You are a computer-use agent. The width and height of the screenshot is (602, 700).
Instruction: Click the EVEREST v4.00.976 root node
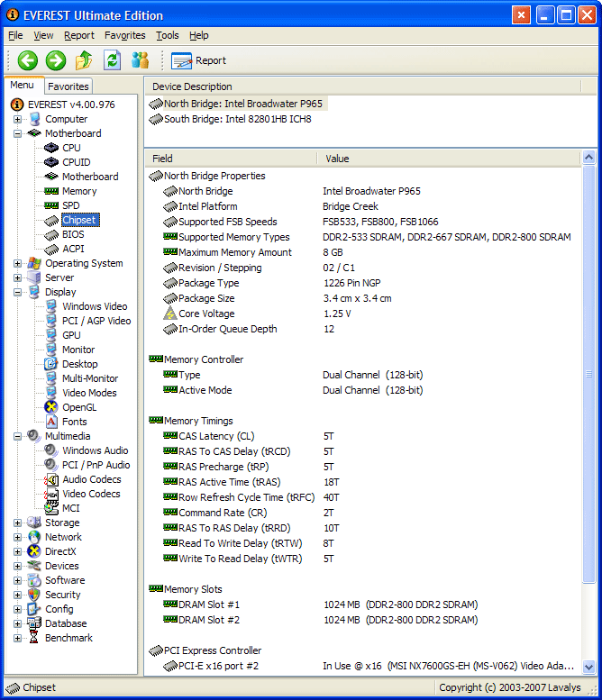tap(71, 105)
